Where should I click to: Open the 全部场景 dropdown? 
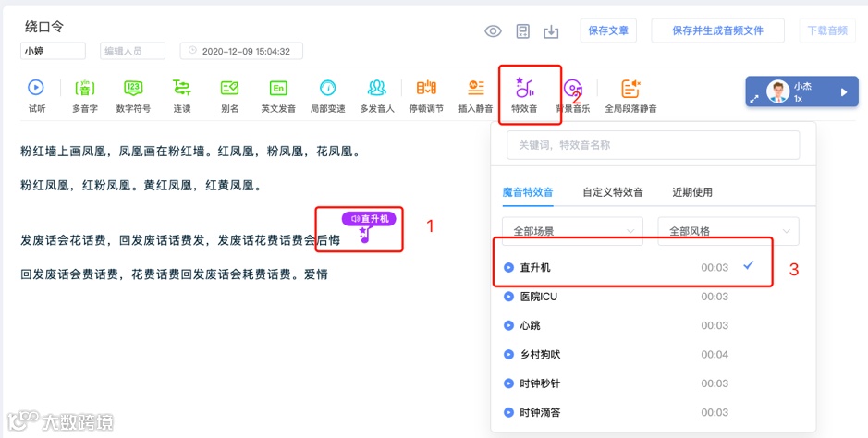(572, 231)
